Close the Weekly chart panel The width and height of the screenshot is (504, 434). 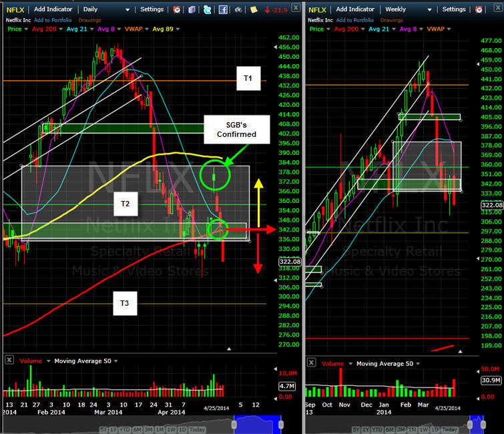(499, 7)
